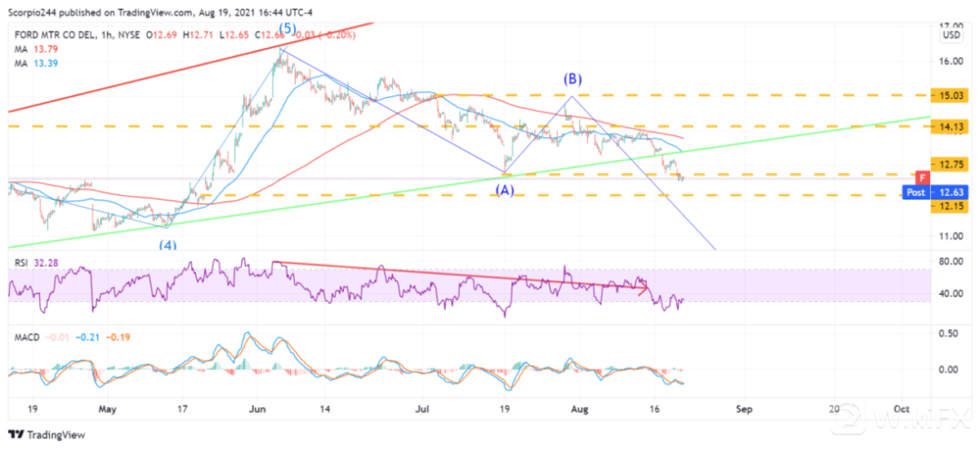Click the blue Post market label

coord(916,191)
